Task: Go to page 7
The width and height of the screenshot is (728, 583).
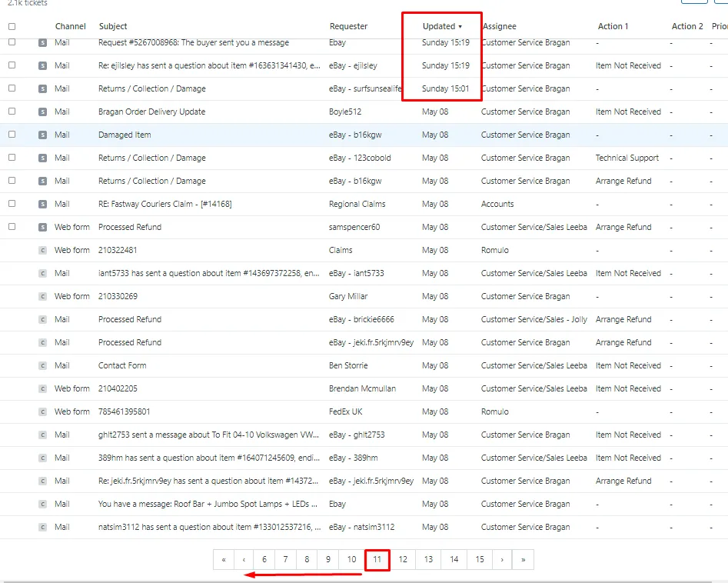Action: (285, 559)
